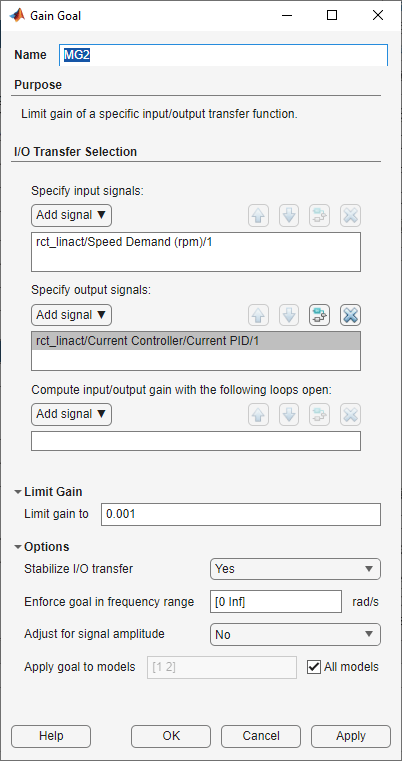Screen dimensions: 402x761
Task: Open Add signal dropdown for loops open
Action: [71, 414]
